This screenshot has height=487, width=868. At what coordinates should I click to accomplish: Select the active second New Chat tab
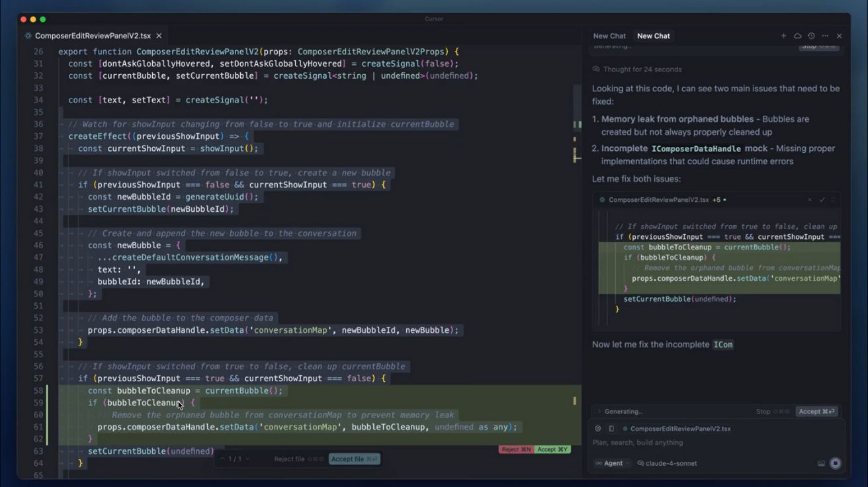(x=654, y=36)
